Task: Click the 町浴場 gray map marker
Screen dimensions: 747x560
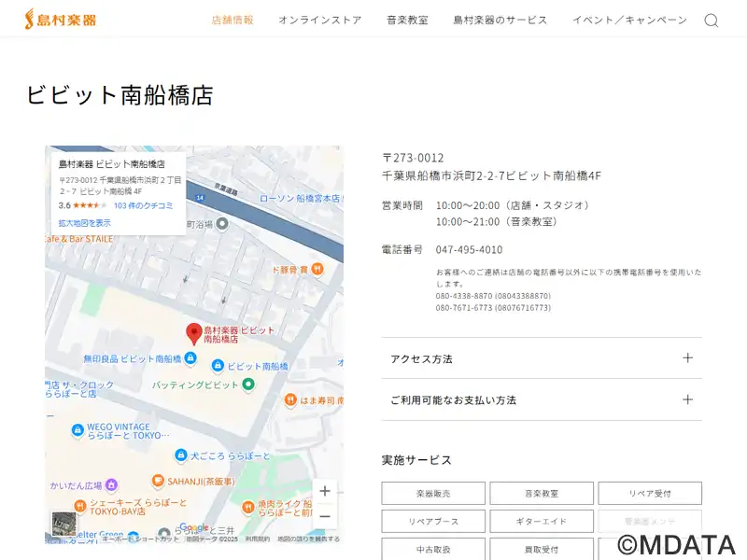Action: click(x=222, y=223)
